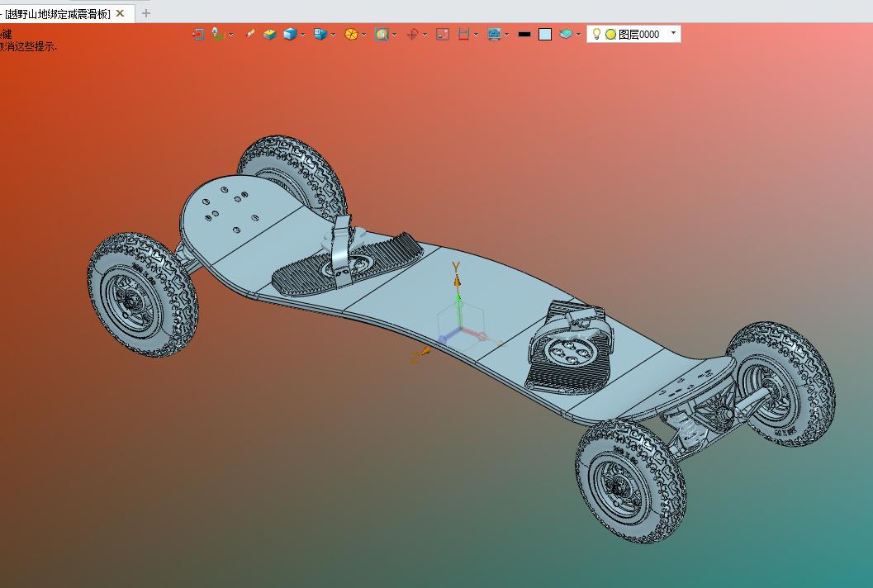
Task: Click the blue shaded cube display mode icon
Action: 290,35
